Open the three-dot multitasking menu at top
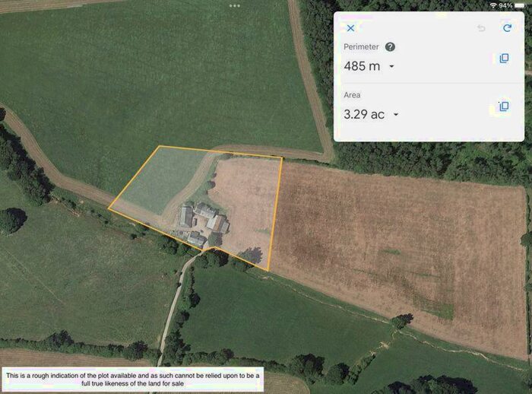532x394 pixels. point(234,6)
